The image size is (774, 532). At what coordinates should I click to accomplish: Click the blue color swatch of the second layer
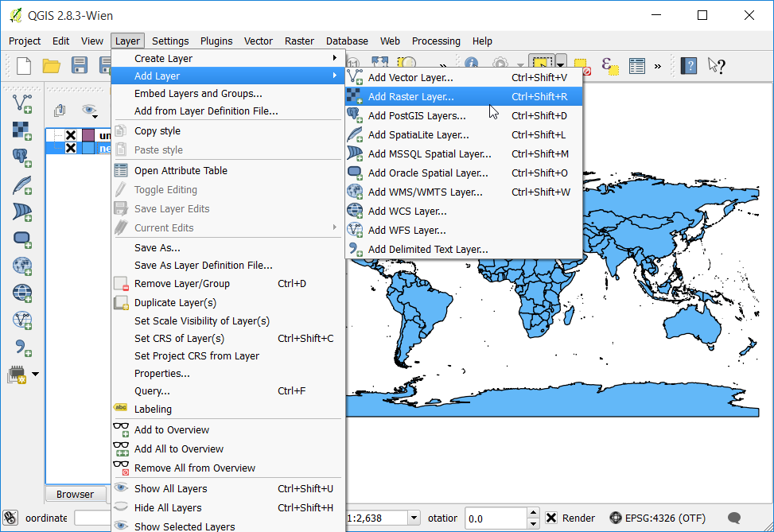88,148
